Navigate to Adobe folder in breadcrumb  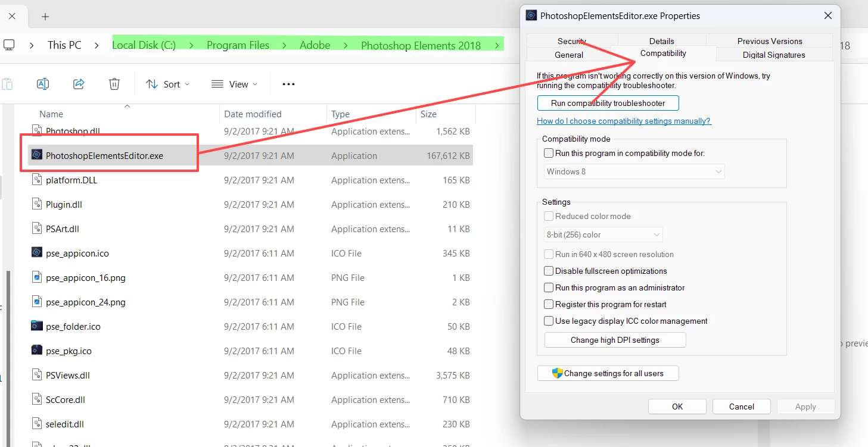pyautogui.click(x=315, y=45)
